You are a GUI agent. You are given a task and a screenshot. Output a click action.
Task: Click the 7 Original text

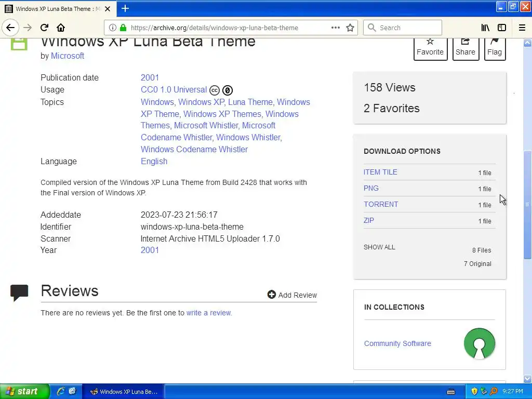click(477, 263)
